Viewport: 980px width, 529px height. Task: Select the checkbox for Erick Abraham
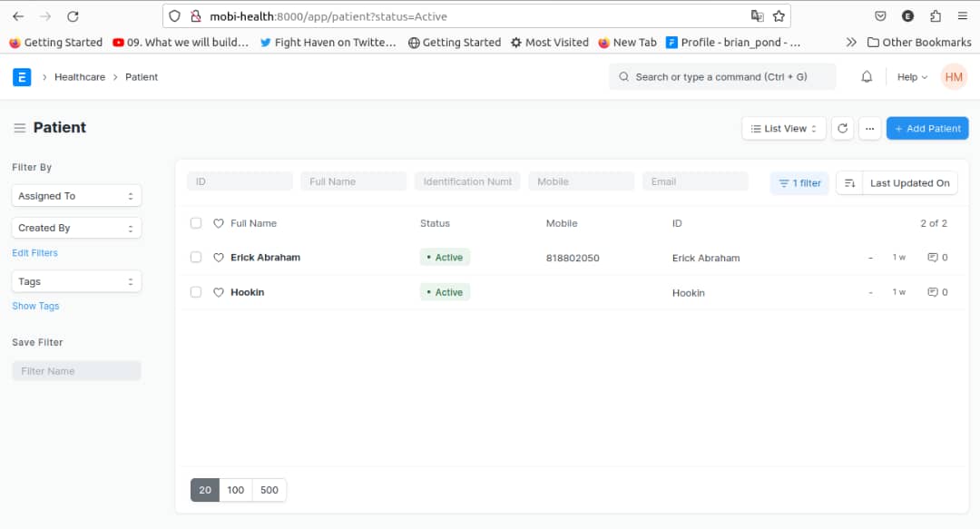coord(196,257)
